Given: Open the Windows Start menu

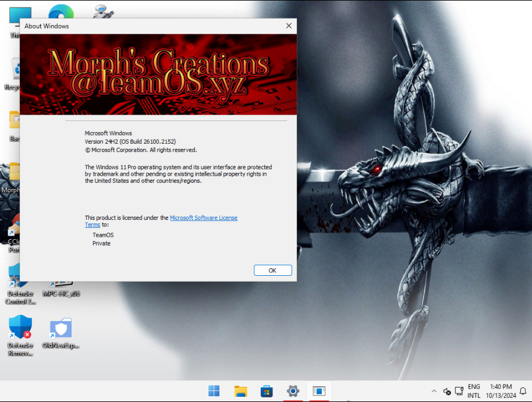Looking at the screenshot, I should tap(214, 391).
